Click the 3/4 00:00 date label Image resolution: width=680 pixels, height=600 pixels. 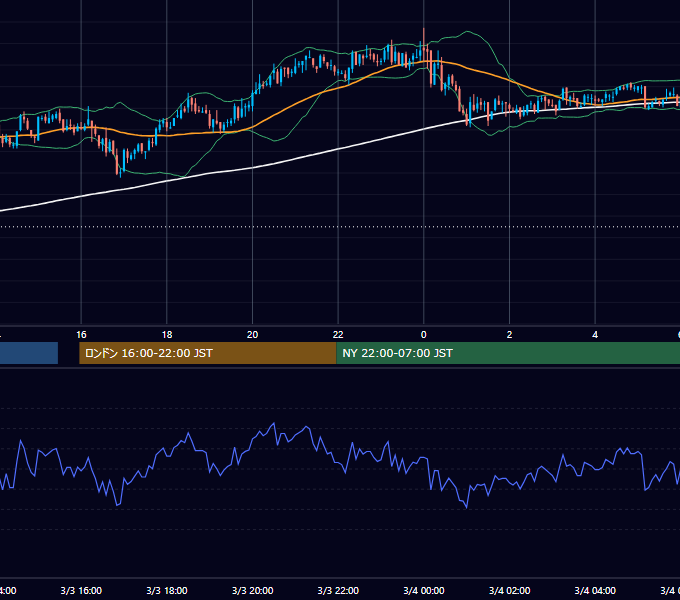424,590
